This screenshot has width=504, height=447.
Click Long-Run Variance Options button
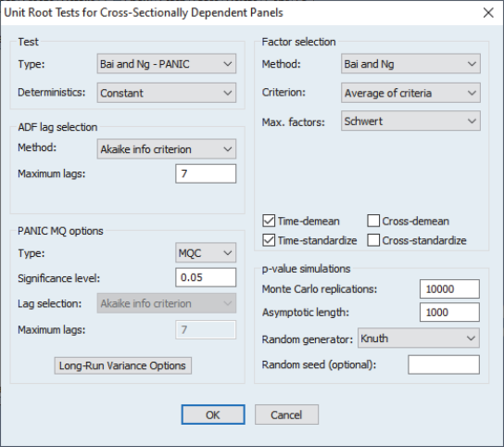click(123, 365)
